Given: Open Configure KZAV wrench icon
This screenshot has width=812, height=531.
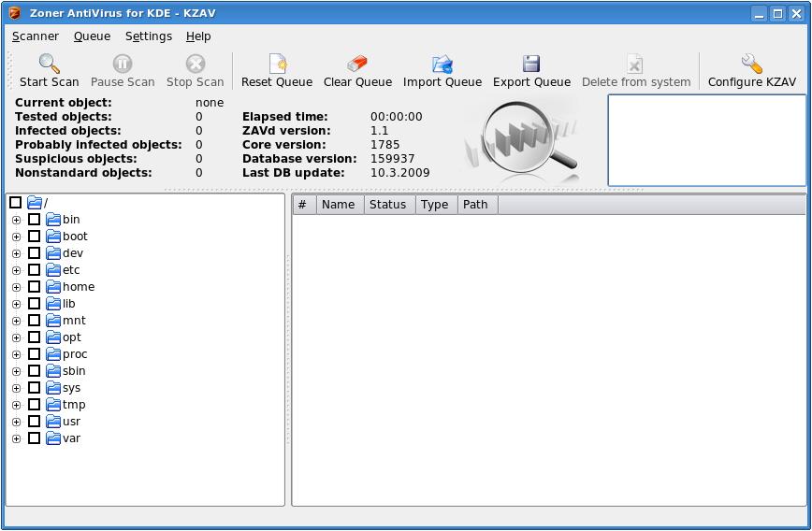Looking at the screenshot, I should 751,65.
